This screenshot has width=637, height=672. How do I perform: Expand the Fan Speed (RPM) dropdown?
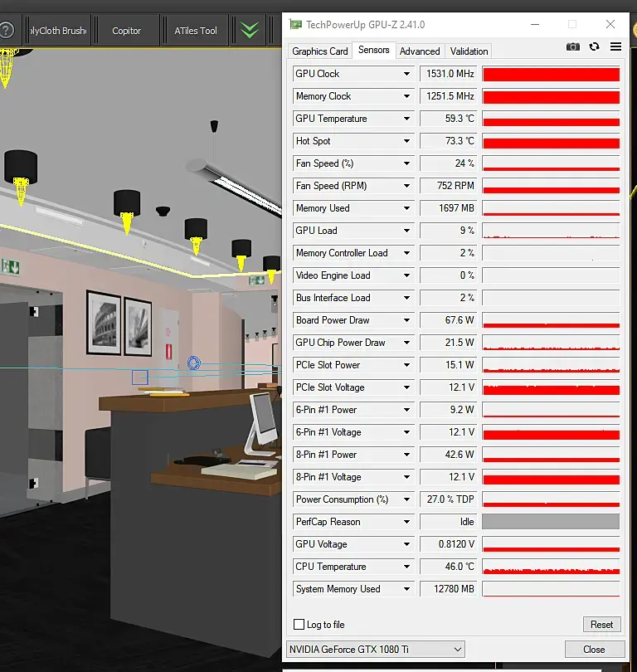406,186
